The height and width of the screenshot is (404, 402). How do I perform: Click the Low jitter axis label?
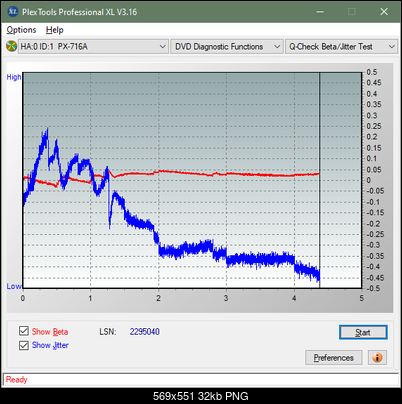pos(14,286)
